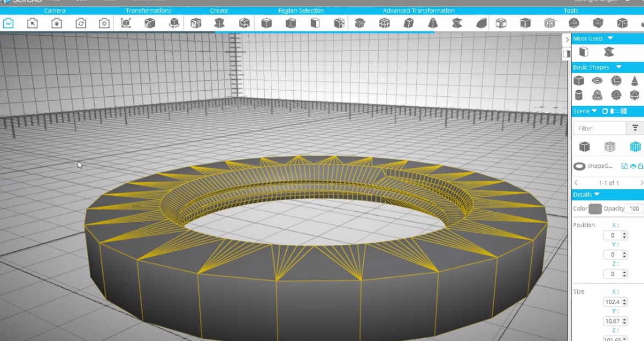Screen dimensions: 644x341
Task: Toggle the Scene list/grid view switch
Action: [x=614, y=111]
